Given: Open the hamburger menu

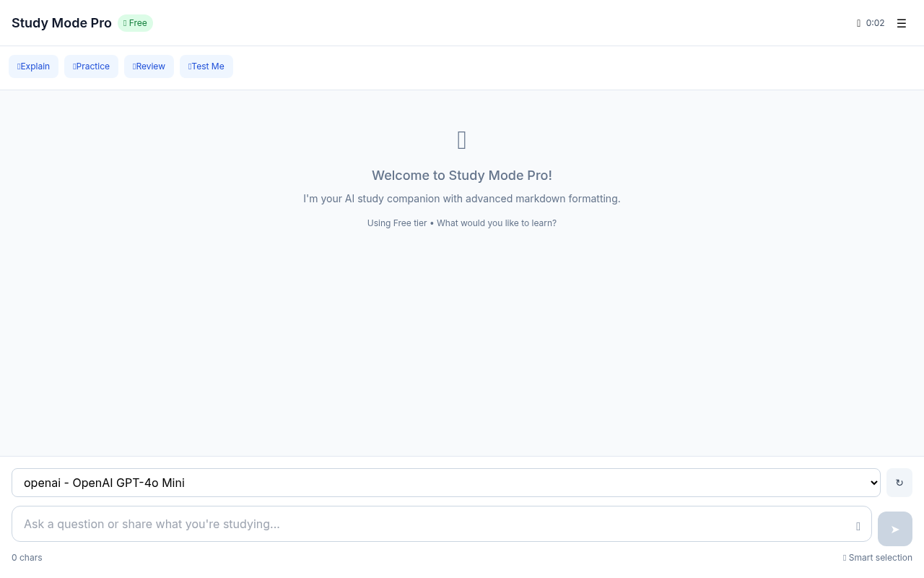Looking at the screenshot, I should tap(901, 22).
